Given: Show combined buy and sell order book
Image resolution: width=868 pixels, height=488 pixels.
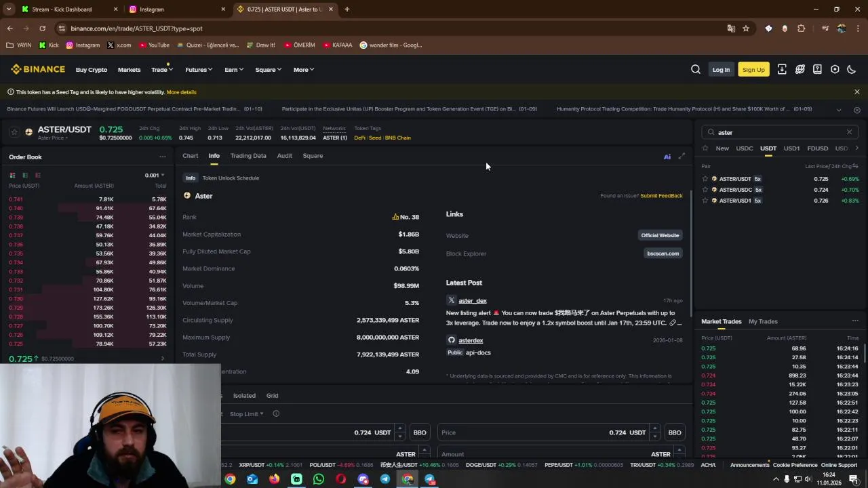Looking at the screenshot, I should point(12,175).
